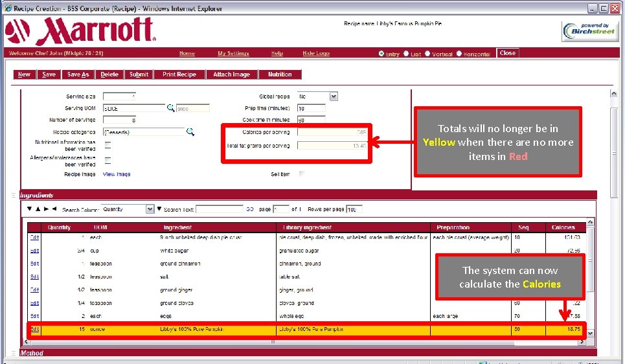Click ingredients horizontal scrollbar right arrow
Viewport: 625px width, 364px height.
point(582,342)
